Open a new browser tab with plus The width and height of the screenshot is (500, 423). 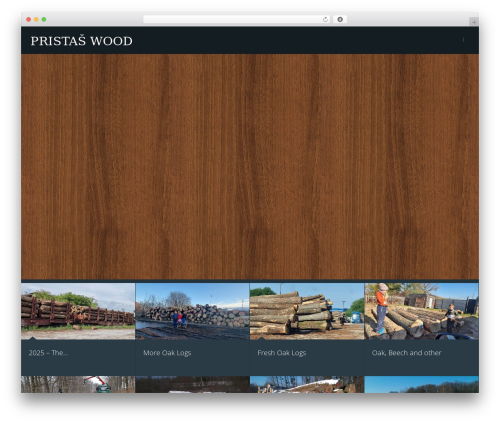tap(474, 22)
